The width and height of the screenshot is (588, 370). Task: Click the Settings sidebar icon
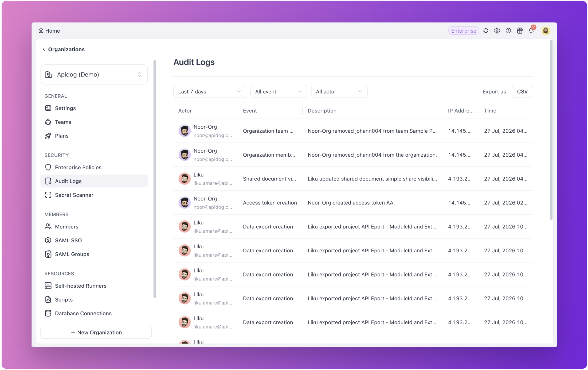[x=48, y=108]
